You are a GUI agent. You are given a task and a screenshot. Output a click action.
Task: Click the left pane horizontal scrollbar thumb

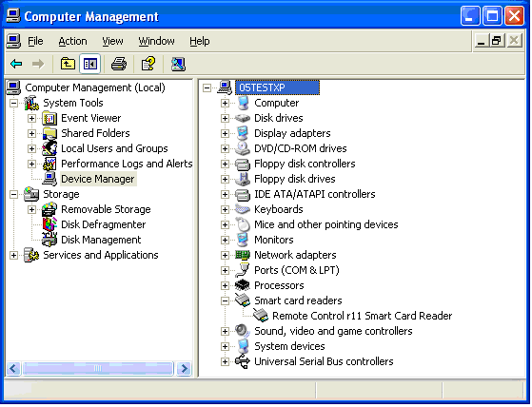(98, 368)
